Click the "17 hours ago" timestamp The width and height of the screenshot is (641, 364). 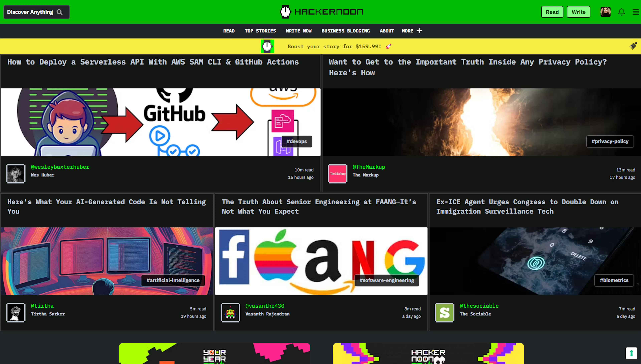point(622,177)
